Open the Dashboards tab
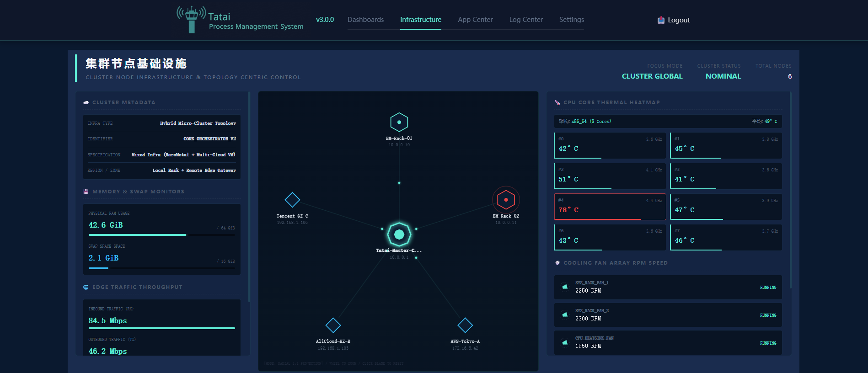 tap(365, 20)
